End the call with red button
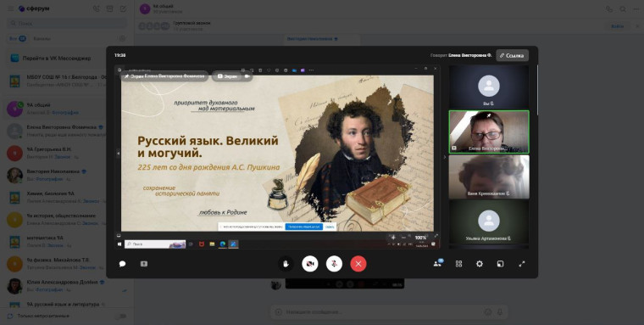The width and height of the screenshot is (644, 325). (358, 264)
